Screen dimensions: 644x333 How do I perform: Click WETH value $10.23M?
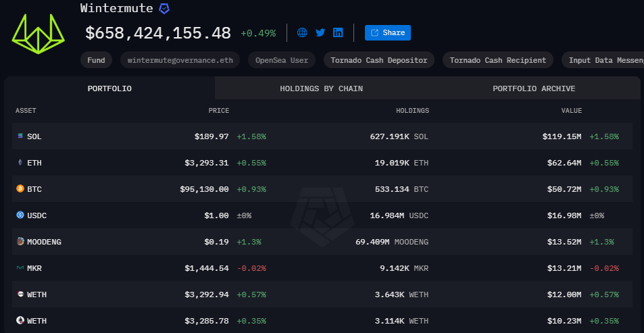(x=564, y=321)
